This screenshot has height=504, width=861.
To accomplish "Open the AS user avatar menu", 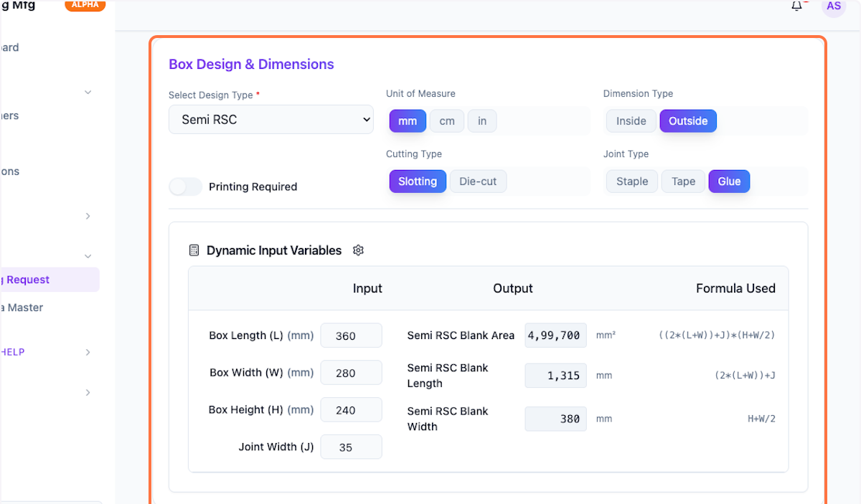I will pos(833,6).
